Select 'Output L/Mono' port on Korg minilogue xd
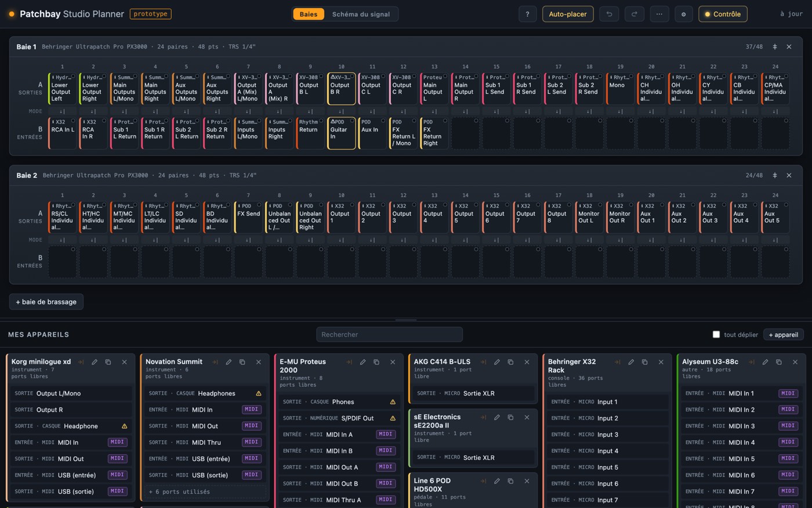Screen dimensions: 812x508 tap(71, 394)
